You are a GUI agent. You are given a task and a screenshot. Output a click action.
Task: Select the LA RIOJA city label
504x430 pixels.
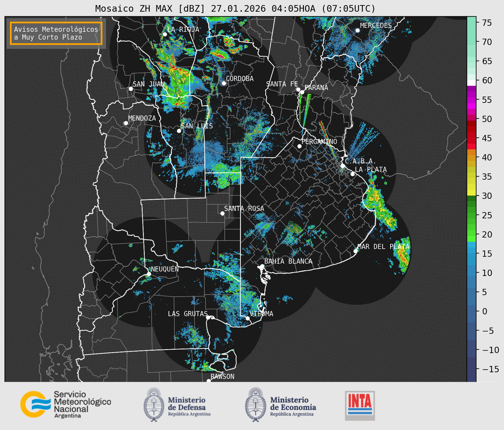tap(183, 29)
